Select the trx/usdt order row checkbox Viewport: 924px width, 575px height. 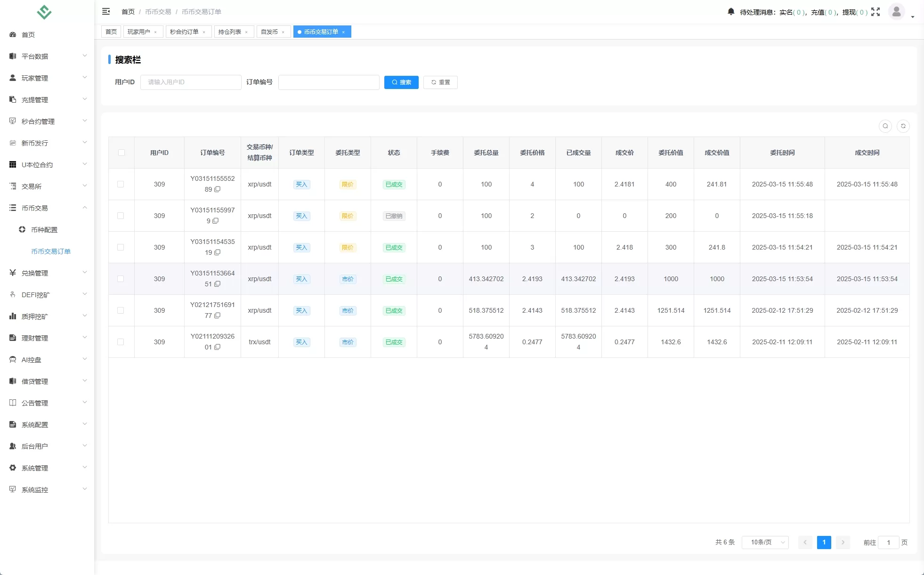[x=121, y=342]
